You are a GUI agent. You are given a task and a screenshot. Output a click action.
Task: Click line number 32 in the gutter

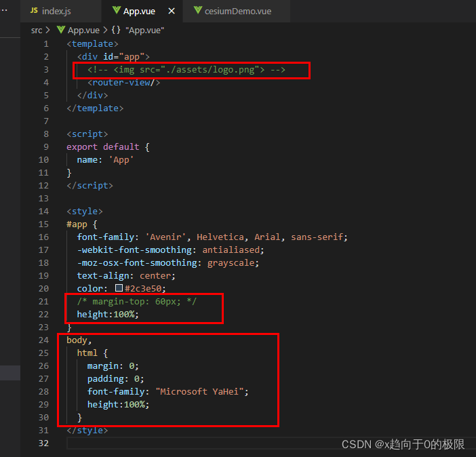pos(43,443)
